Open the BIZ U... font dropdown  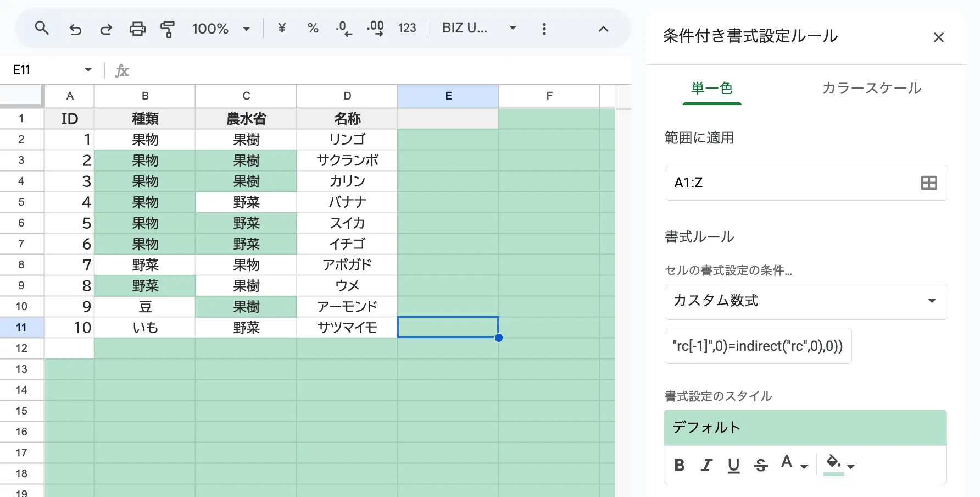[479, 28]
